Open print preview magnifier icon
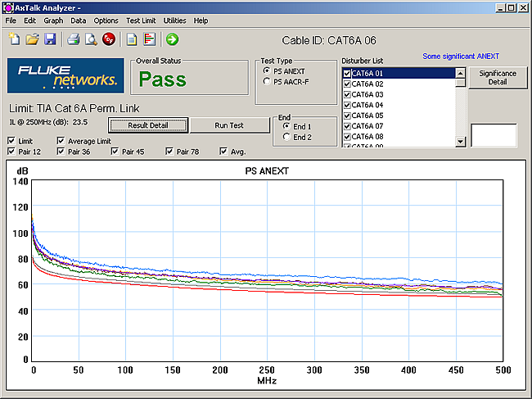This screenshot has width=532, height=399. [x=91, y=39]
